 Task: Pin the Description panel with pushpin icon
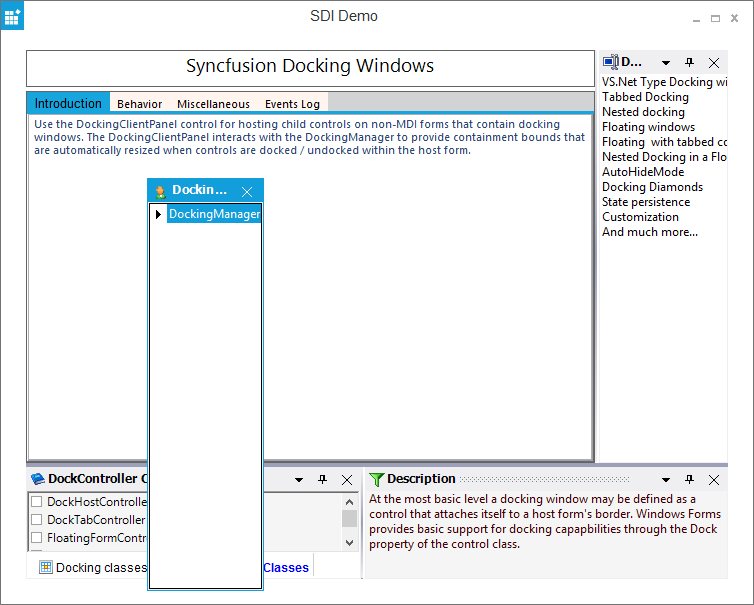point(689,480)
